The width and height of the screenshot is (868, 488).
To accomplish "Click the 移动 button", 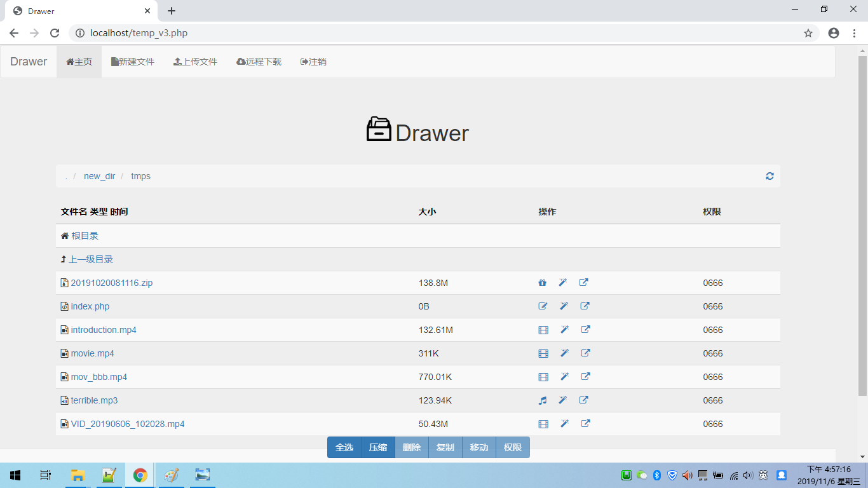I will tap(479, 447).
